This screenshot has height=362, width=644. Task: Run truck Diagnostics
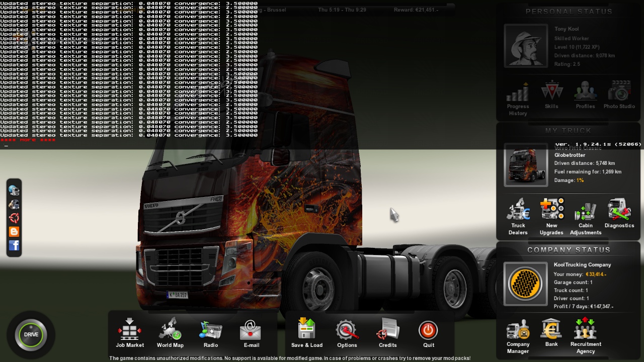tap(619, 213)
